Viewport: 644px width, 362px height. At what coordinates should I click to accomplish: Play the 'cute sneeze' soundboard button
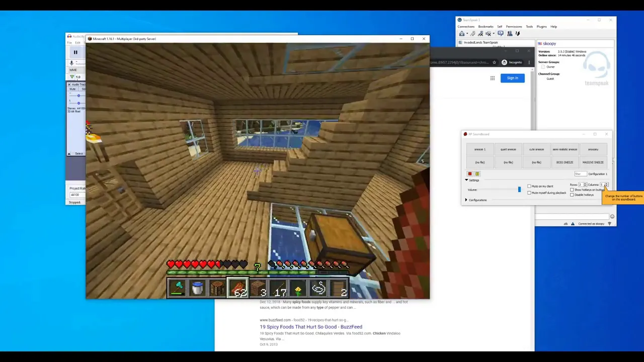(x=536, y=149)
